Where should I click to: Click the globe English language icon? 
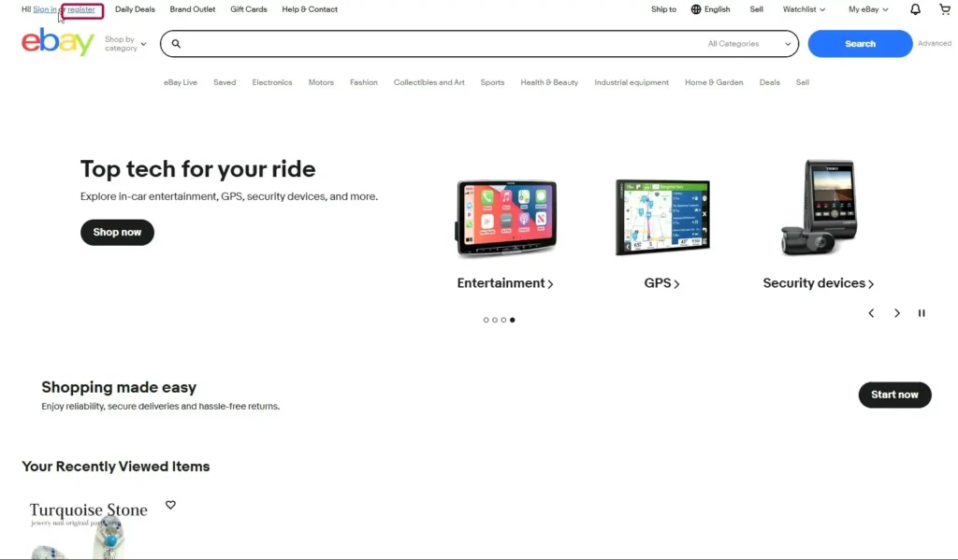[696, 9]
